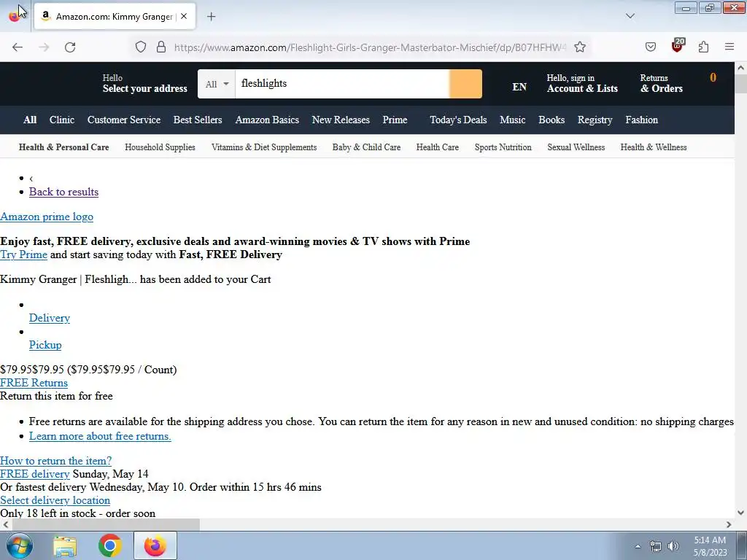Screen dimensions: 747x560
Task: Open New Releases in the nav bar
Action: pyautogui.click(x=341, y=120)
